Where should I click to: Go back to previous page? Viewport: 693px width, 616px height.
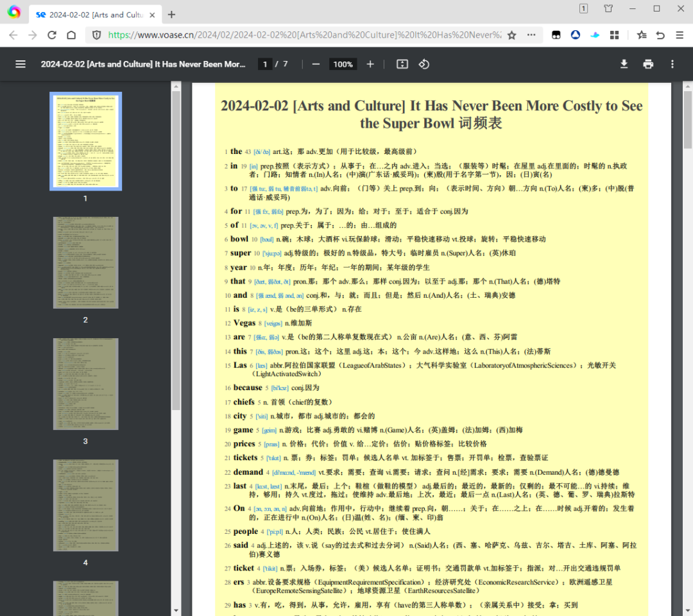[x=13, y=35]
